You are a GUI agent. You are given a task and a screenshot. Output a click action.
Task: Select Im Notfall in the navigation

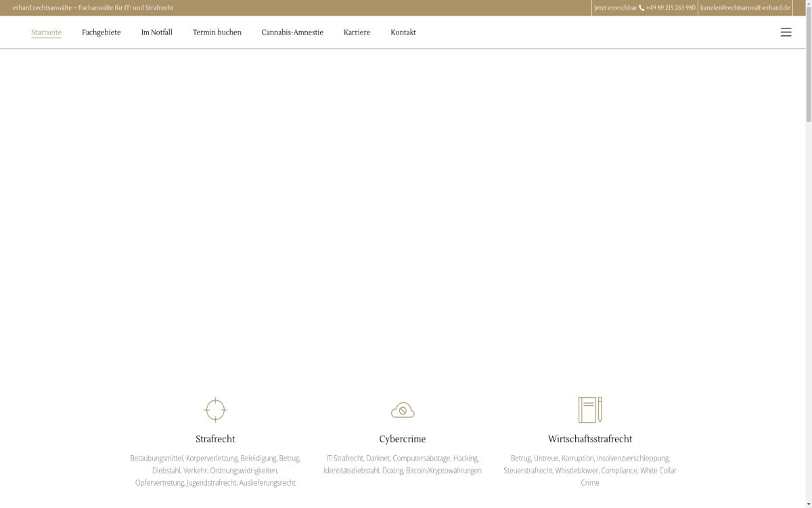click(156, 33)
